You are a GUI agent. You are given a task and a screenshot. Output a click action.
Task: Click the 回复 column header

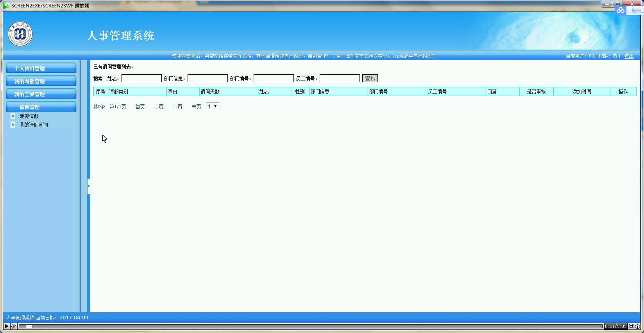[503, 91]
